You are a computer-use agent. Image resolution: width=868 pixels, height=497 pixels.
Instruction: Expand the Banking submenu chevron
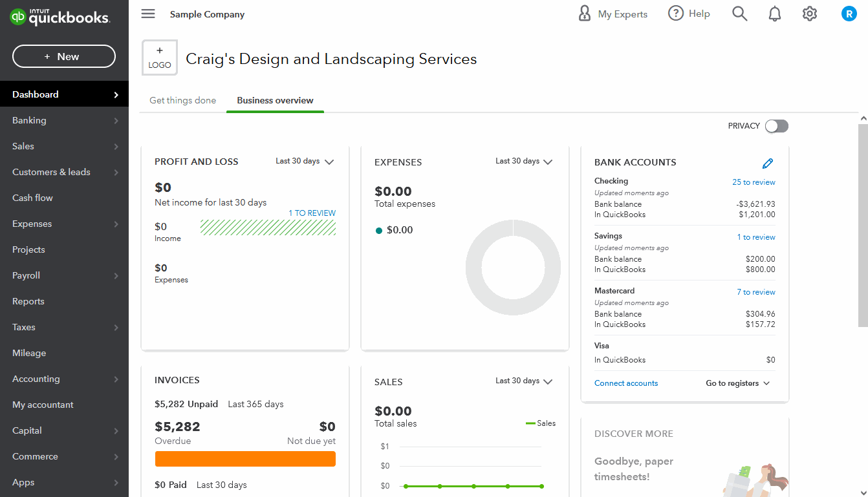coord(116,120)
